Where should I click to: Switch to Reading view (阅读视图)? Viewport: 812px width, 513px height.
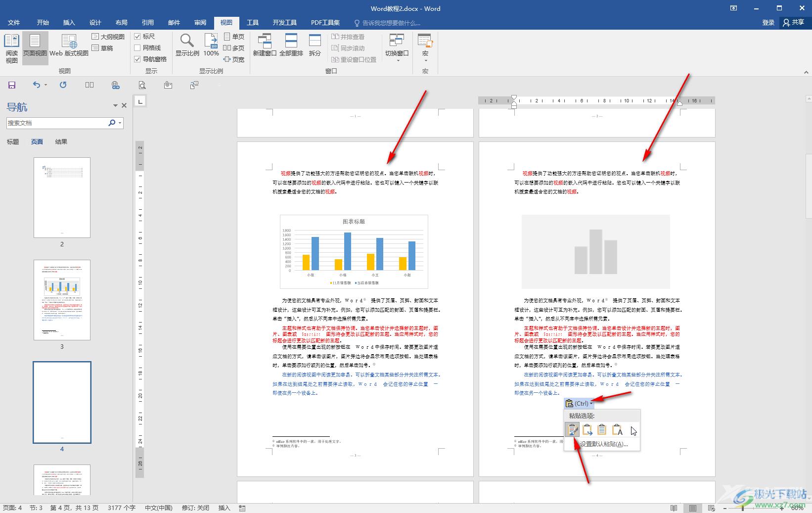pyautogui.click(x=11, y=48)
